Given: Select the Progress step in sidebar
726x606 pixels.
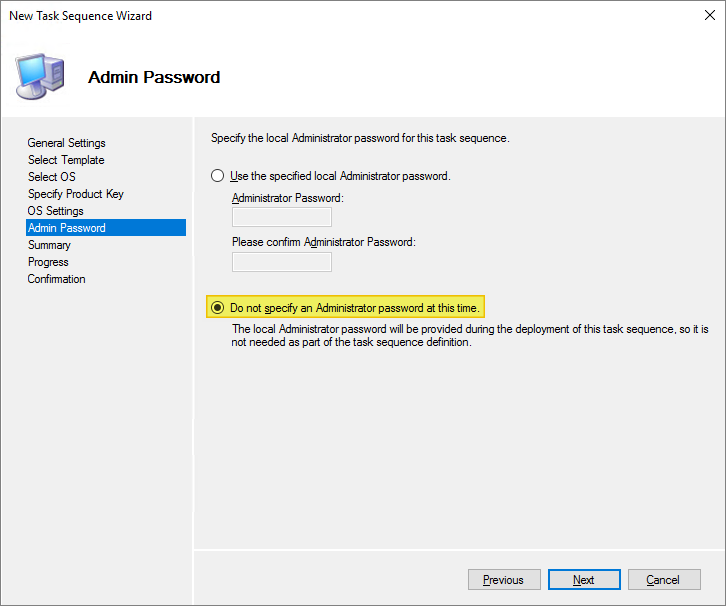Looking at the screenshot, I should [48, 262].
